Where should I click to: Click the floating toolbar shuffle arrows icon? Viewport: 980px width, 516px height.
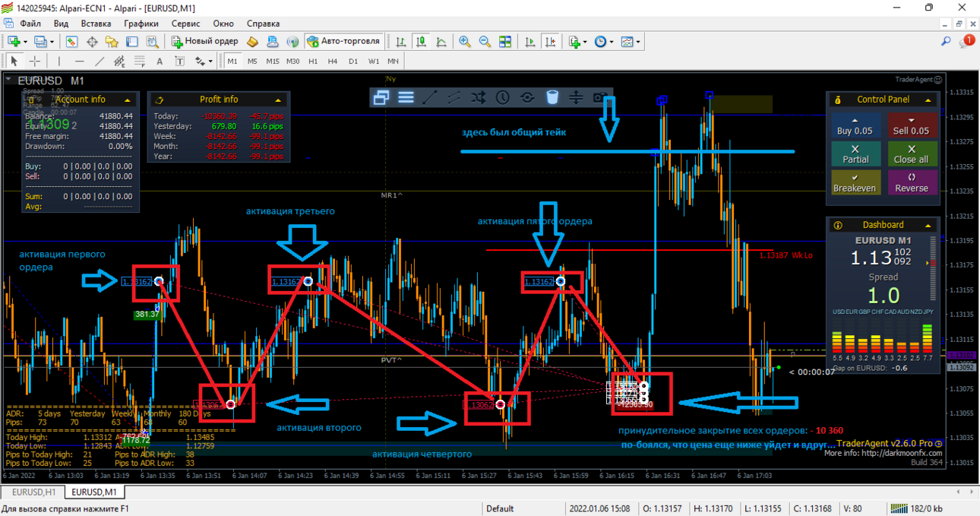pyautogui.click(x=478, y=97)
